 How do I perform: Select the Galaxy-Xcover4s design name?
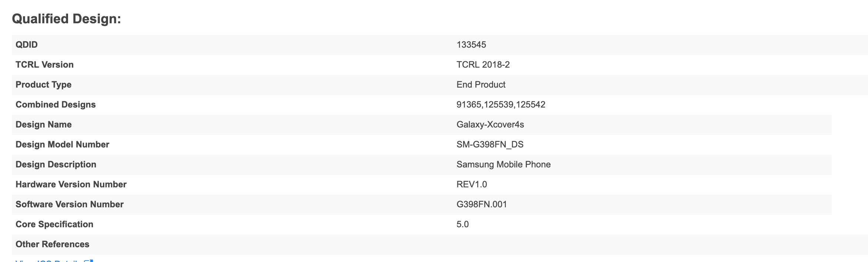click(490, 125)
